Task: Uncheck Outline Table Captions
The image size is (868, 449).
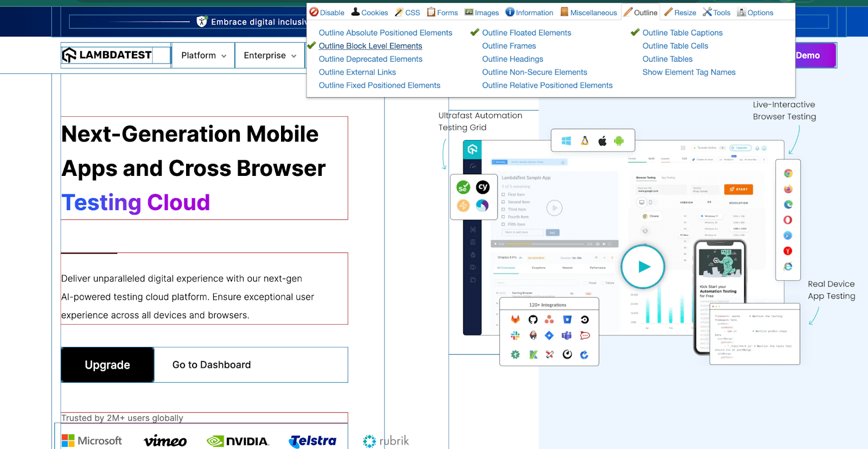Action: [x=682, y=33]
